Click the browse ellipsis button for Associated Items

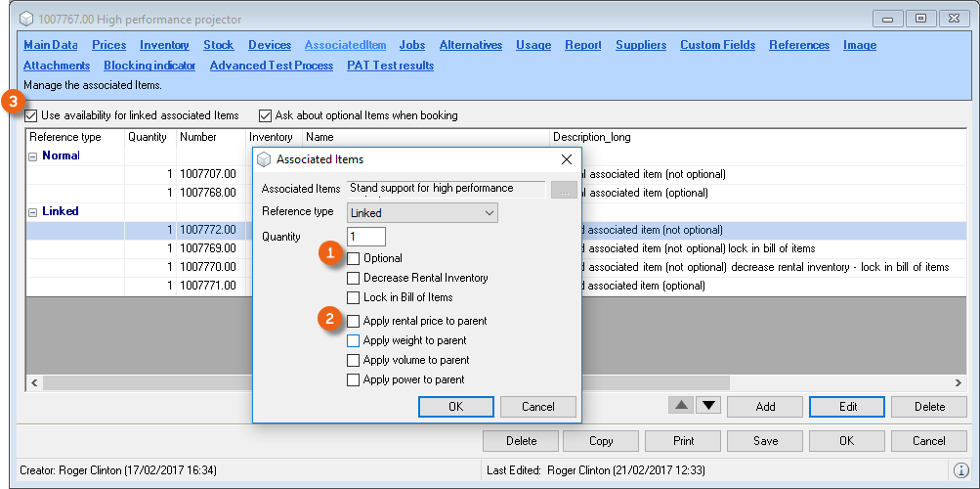564,190
